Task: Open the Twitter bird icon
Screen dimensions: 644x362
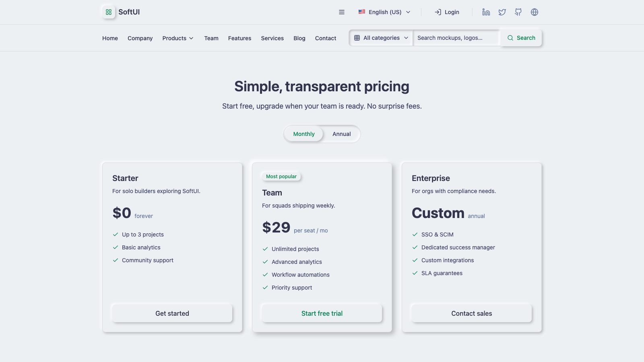Action: [502, 12]
